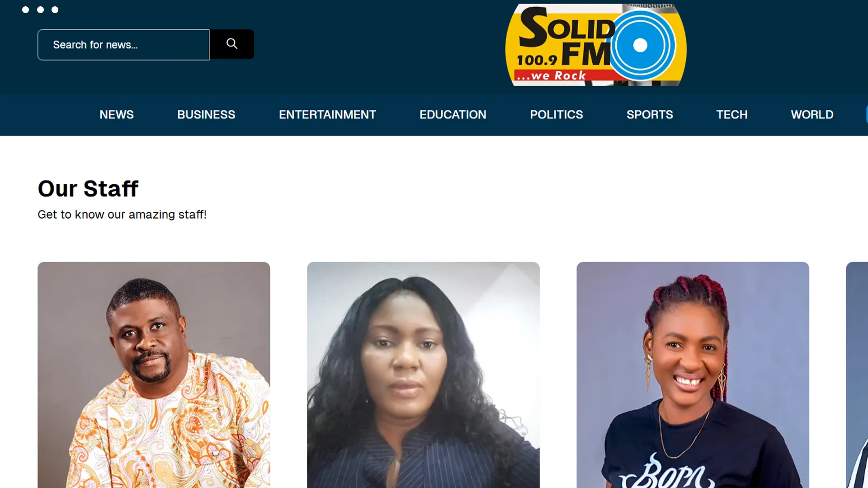Click the Solid FM 100.9 logo
Image resolution: width=868 pixels, height=488 pixels.
[596, 45]
